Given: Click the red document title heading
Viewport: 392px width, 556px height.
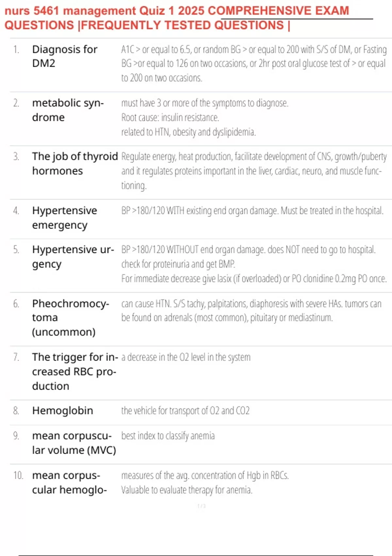Looking at the screenshot, I should (176, 18).
